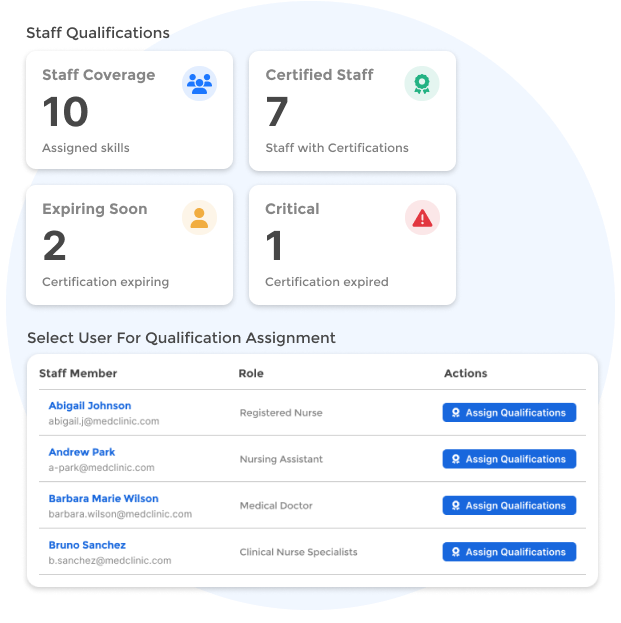This screenshot has width=621, height=623.
Task: Click the green certificate badge icon on Certified Staff
Action: 422,83
